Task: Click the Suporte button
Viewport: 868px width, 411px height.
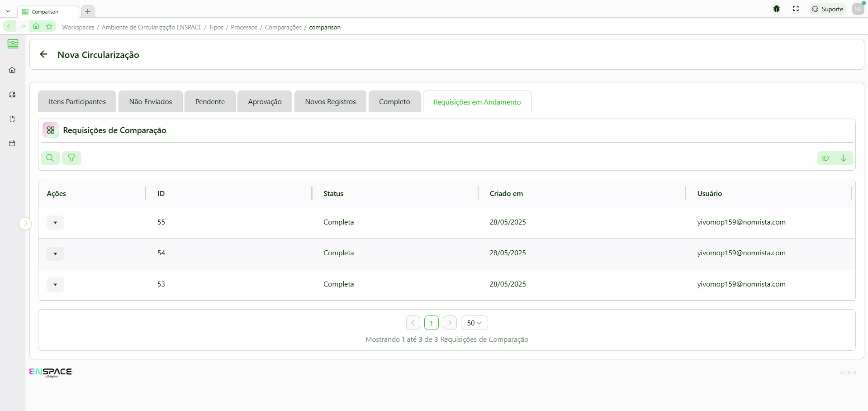Action: pyautogui.click(x=827, y=9)
